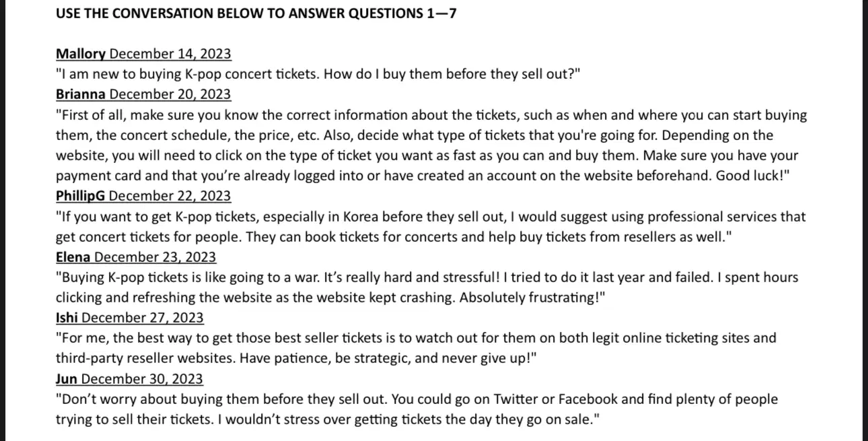Click the words 'Good luck!' in Brianna's reply
The width and height of the screenshot is (868, 441).
pyautogui.click(x=752, y=176)
